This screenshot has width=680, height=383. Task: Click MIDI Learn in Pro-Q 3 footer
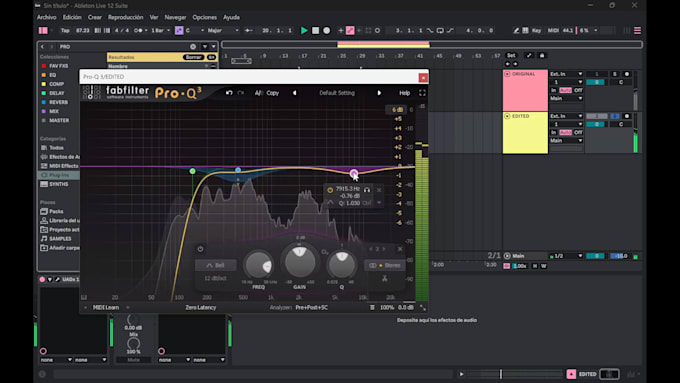[106, 308]
